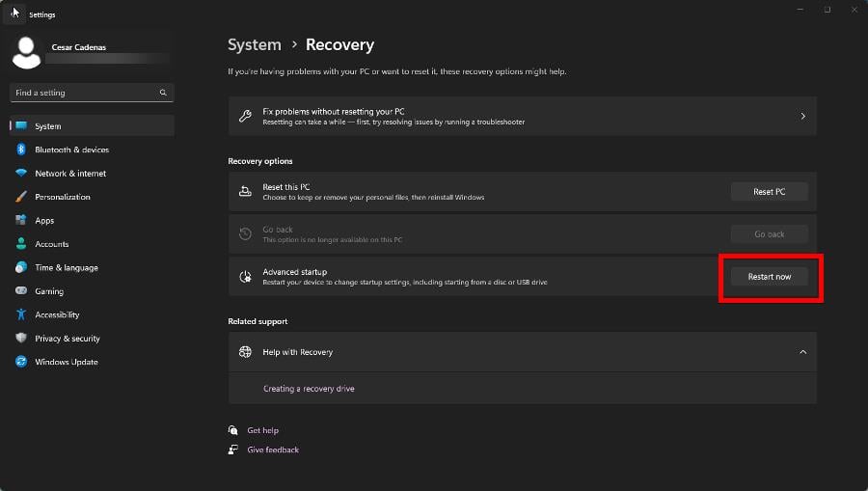
Task: Click the Cesar Cadenas account name
Action: point(79,47)
